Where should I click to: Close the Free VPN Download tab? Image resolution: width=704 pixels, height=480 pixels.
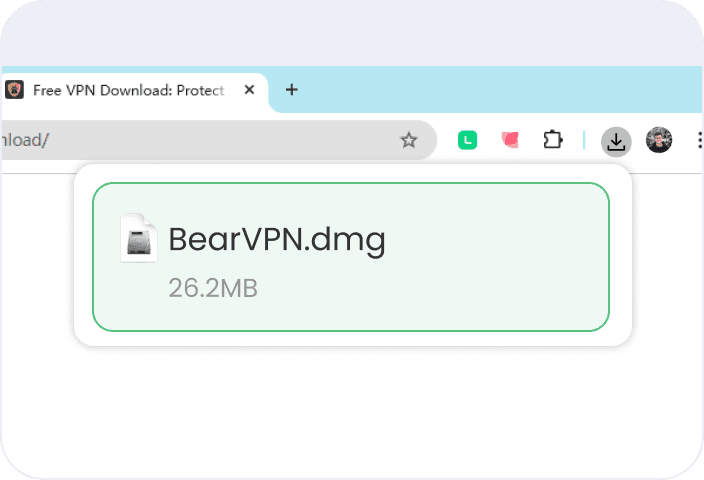click(250, 90)
